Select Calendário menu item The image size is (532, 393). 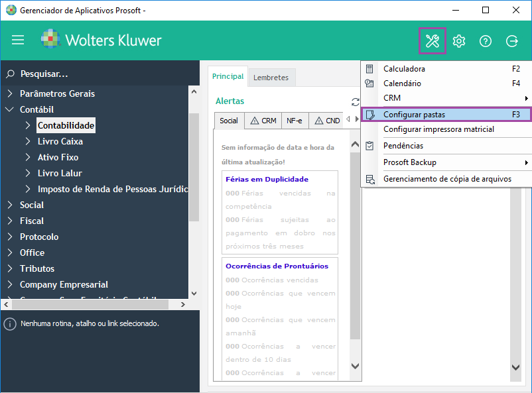[x=446, y=84]
